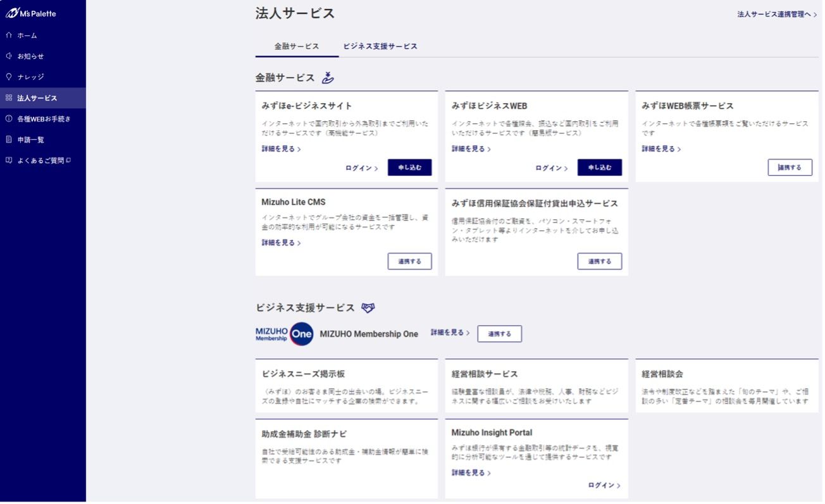This screenshot has height=504, width=825.
Task: Click the home icon in sidebar
Action: pos(9,35)
